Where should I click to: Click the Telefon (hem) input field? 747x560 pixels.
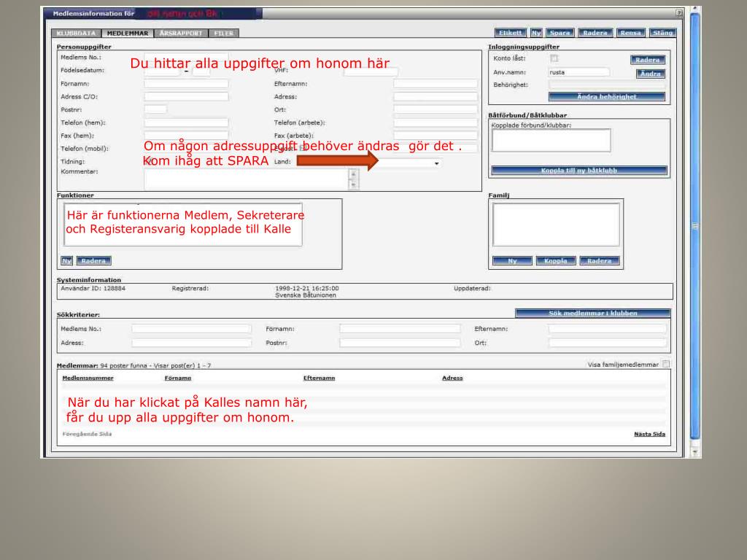coord(186,122)
